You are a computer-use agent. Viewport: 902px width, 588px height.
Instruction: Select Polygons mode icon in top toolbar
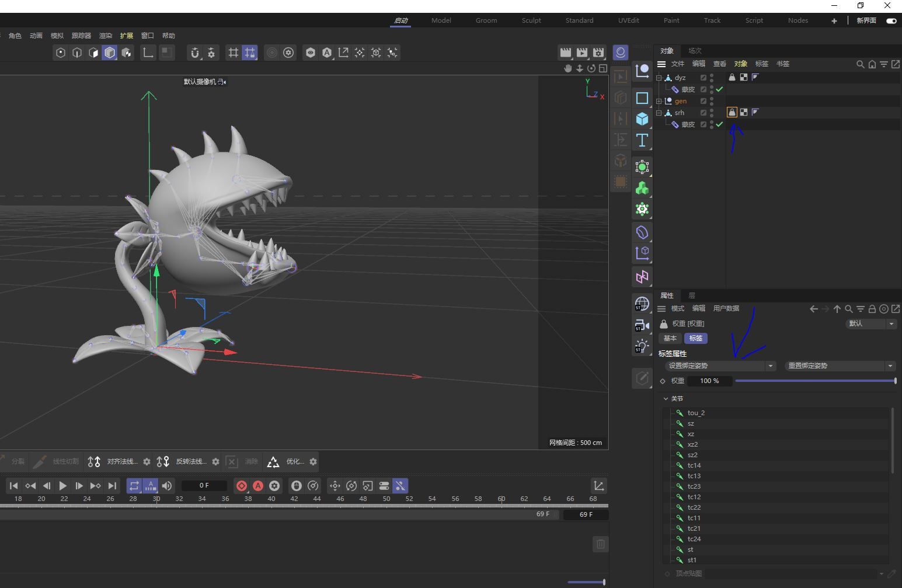[x=93, y=53]
